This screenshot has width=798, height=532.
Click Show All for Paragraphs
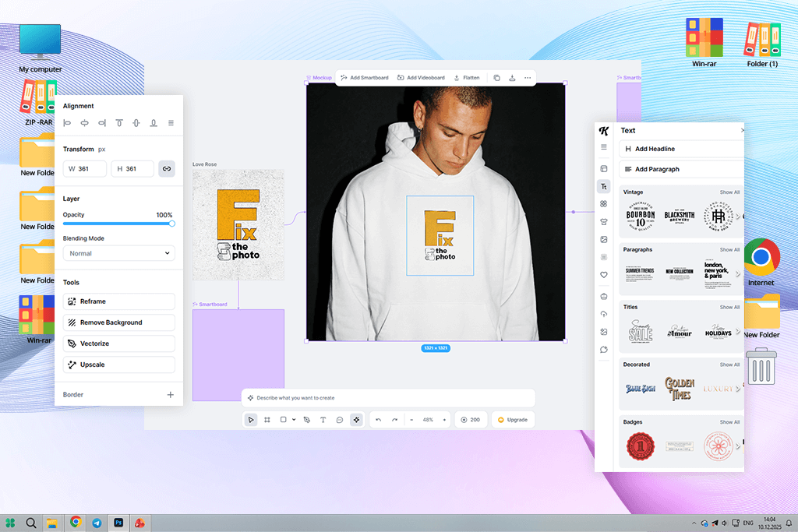(x=729, y=250)
